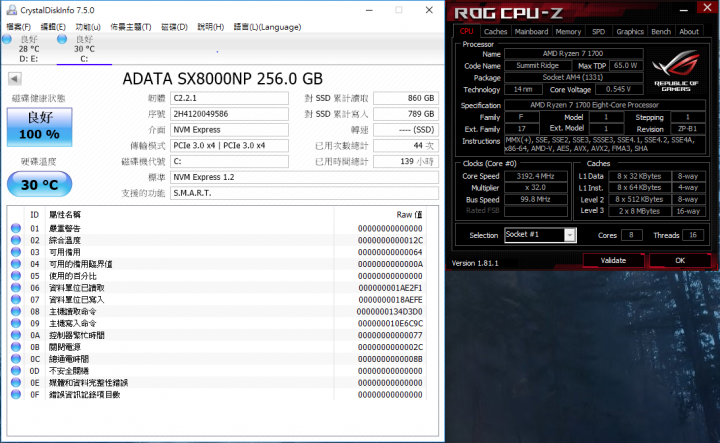
Task: Switch to the CPU tab in CPU-Z
Action: [x=467, y=31]
